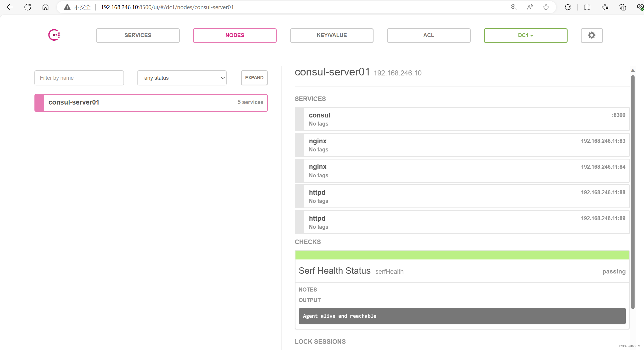This screenshot has width=644, height=350.
Task: Toggle the split screen icon
Action: pos(587,7)
